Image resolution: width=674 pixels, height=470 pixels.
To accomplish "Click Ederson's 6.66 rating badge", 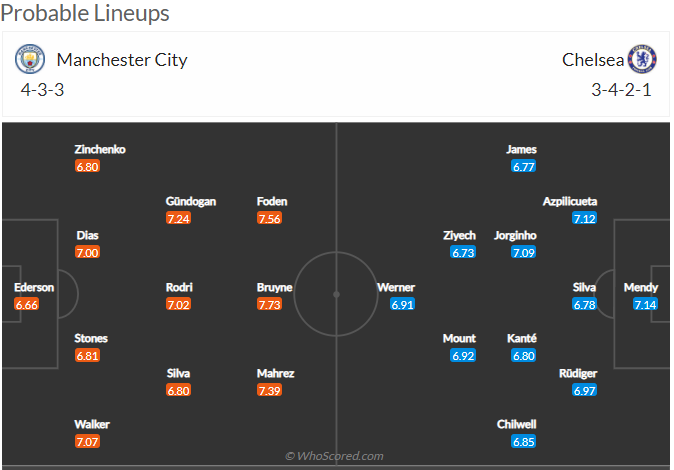I will (x=27, y=304).
